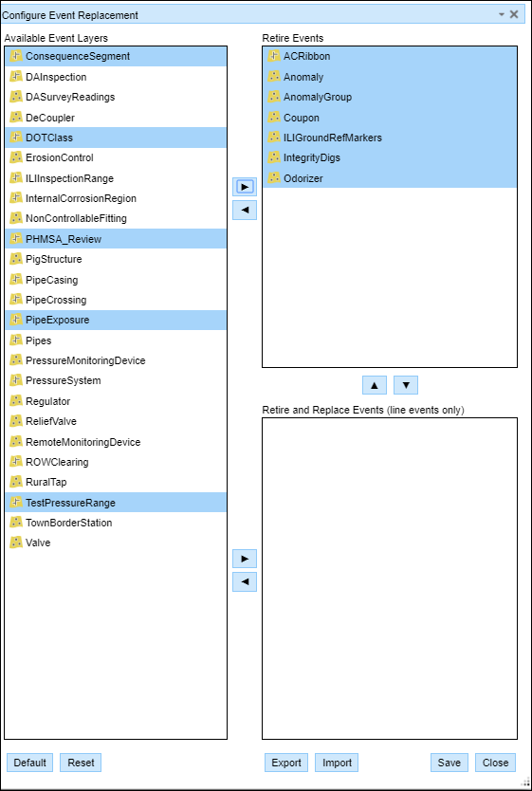Click the ConsequenceSegment line event icon
Image resolution: width=532 pixels, height=791 pixels.
click(x=16, y=56)
